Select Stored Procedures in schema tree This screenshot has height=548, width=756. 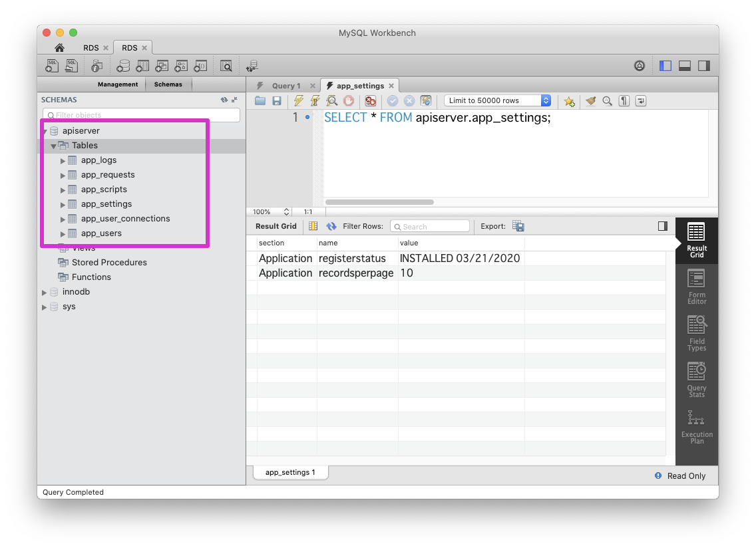(109, 263)
